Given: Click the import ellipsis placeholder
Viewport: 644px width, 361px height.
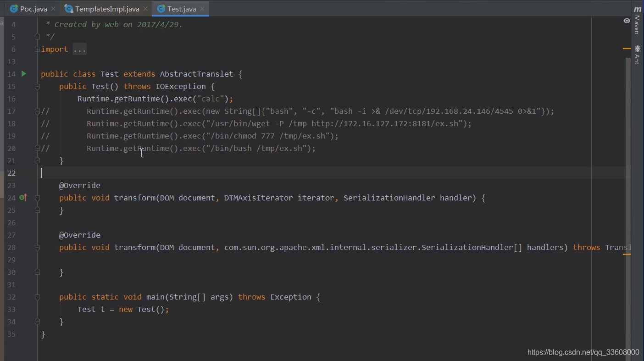Looking at the screenshot, I should point(79,49).
